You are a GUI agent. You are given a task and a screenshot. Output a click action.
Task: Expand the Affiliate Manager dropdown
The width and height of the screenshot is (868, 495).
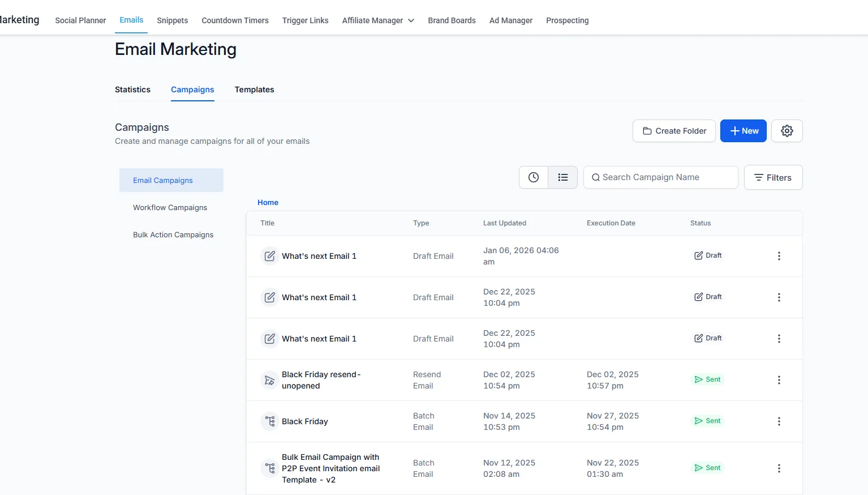coord(378,20)
